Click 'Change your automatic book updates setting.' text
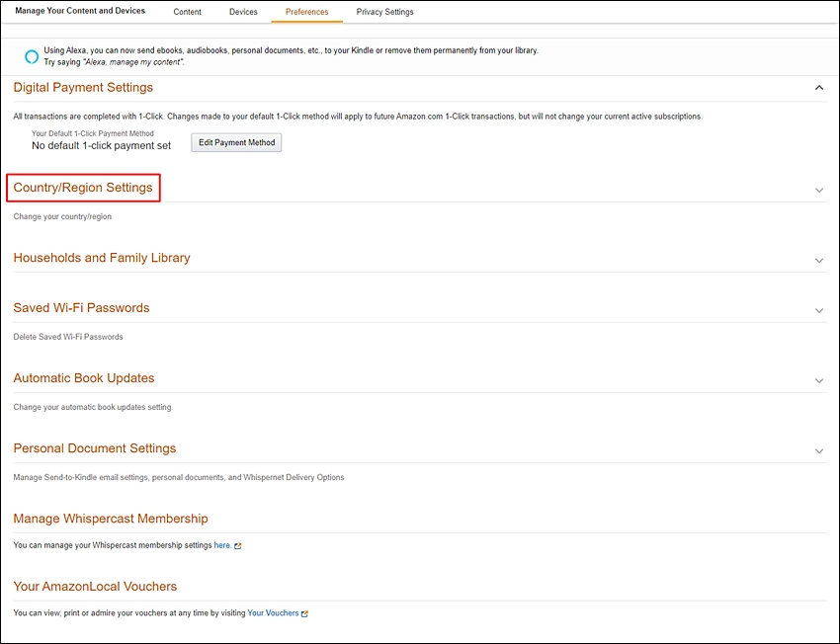The height and width of the screenshot is (644, 840). (x=93, y=407)
